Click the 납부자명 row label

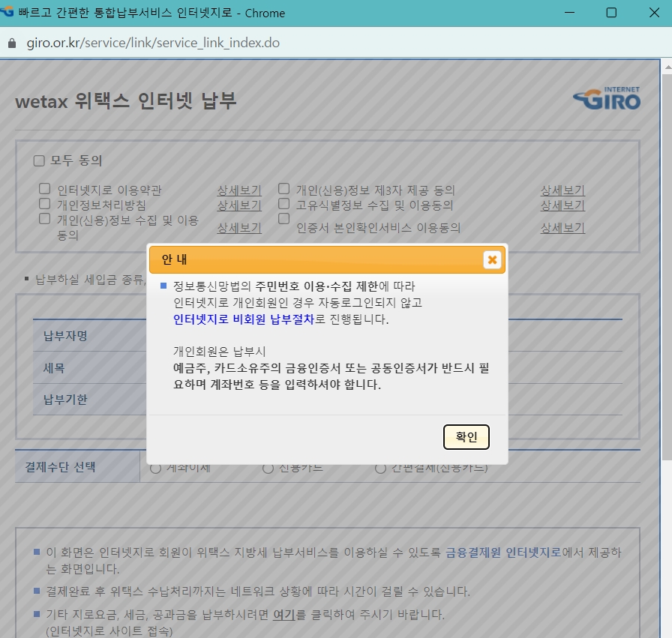pos(65,336)
